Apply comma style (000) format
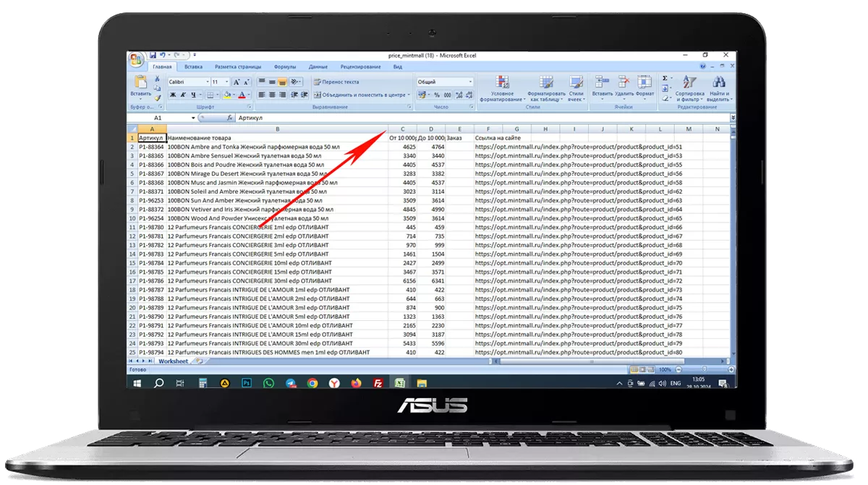The height and width of the screenshot is (485, 868). tap(448, 95)
